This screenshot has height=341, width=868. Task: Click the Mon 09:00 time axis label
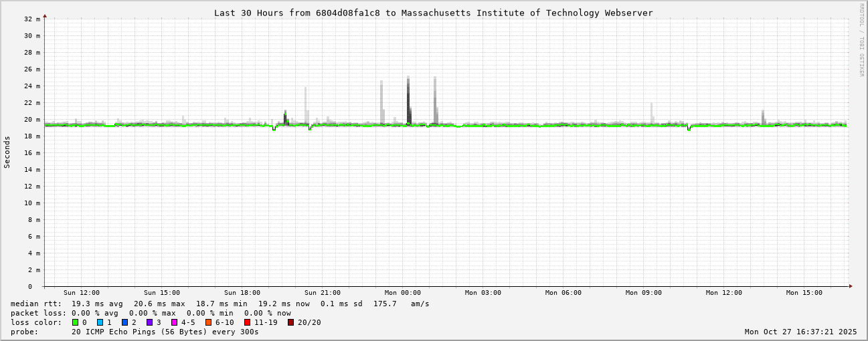pos(644,293)
